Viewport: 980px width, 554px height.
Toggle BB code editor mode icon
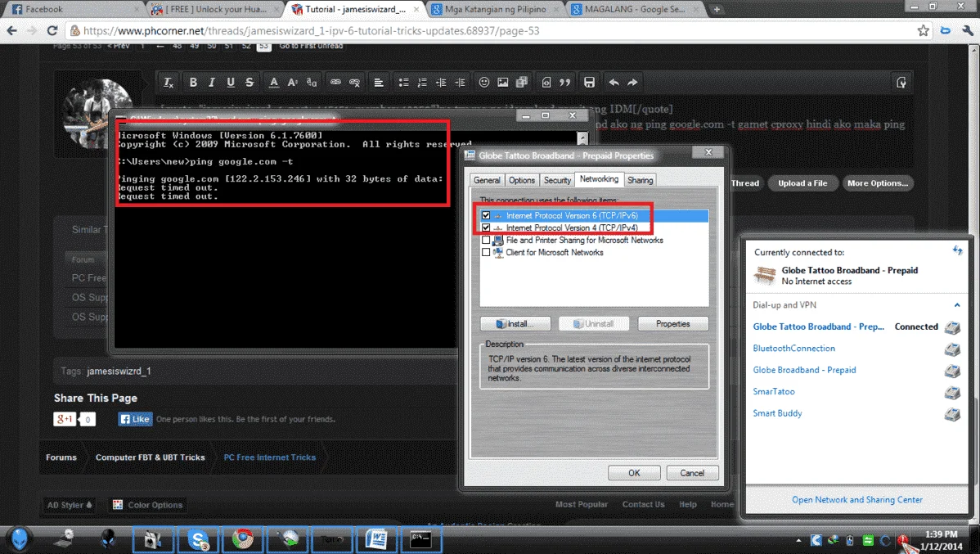click(901, 83)
